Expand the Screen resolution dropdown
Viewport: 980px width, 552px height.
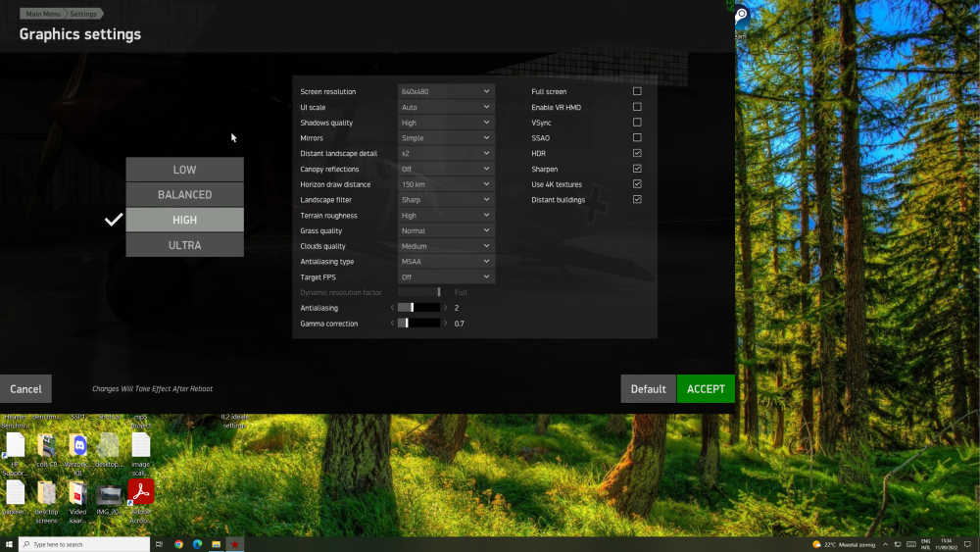(x=446, y=91)
